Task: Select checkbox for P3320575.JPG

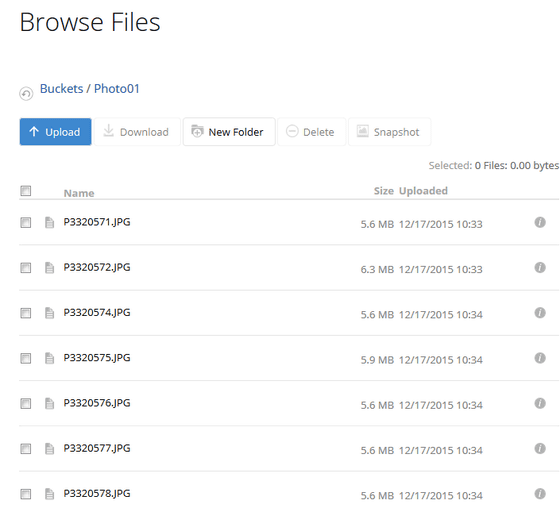Action: coord(26,358)
